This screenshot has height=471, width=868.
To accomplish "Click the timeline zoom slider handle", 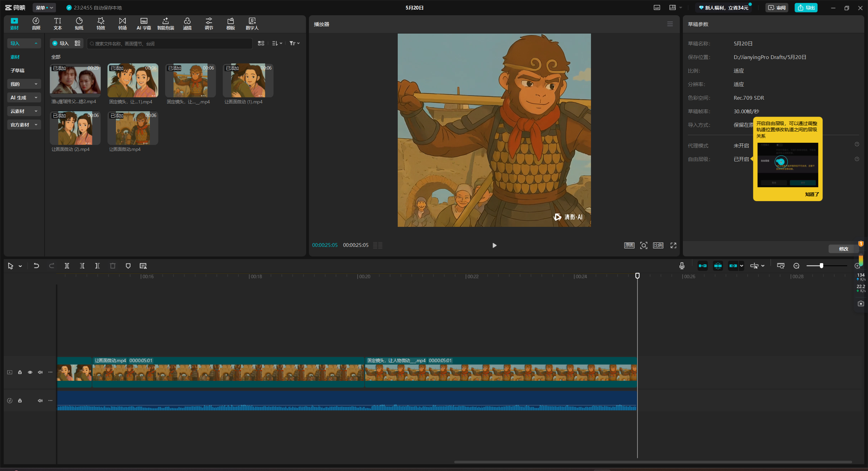I will [x=821, y=266].
